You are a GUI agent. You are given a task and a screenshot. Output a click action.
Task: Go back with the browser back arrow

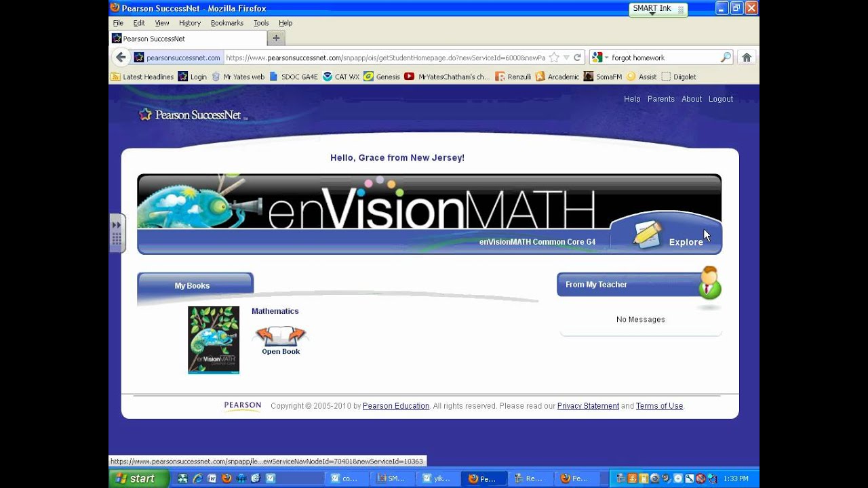point(121,58)
